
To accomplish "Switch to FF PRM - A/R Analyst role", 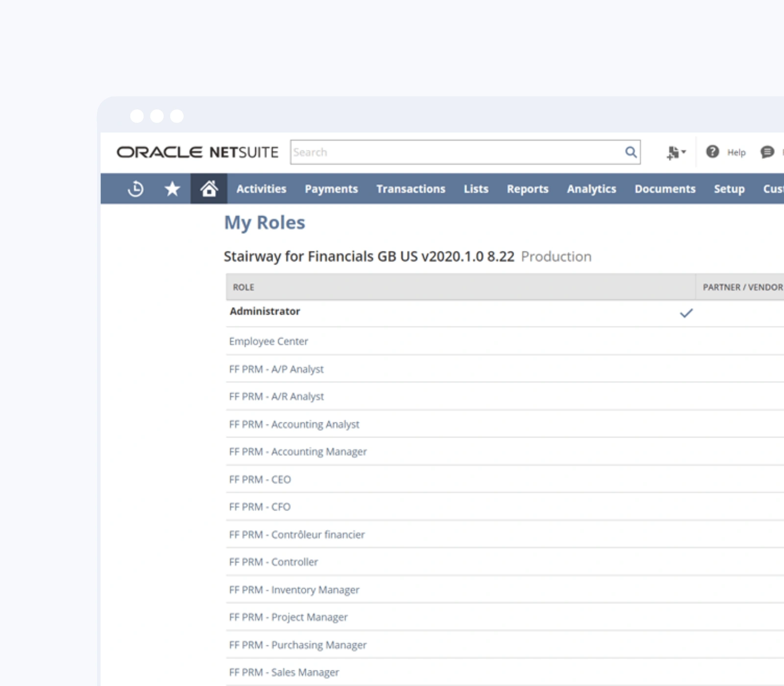I will pyautogui.click(x=276, y=396).
